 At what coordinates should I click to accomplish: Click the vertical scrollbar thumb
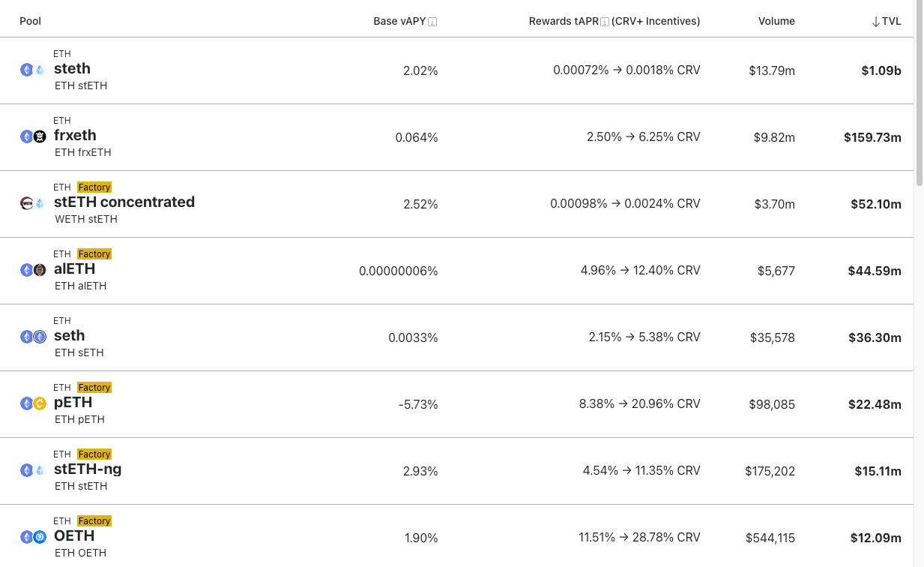click(920, 94)
